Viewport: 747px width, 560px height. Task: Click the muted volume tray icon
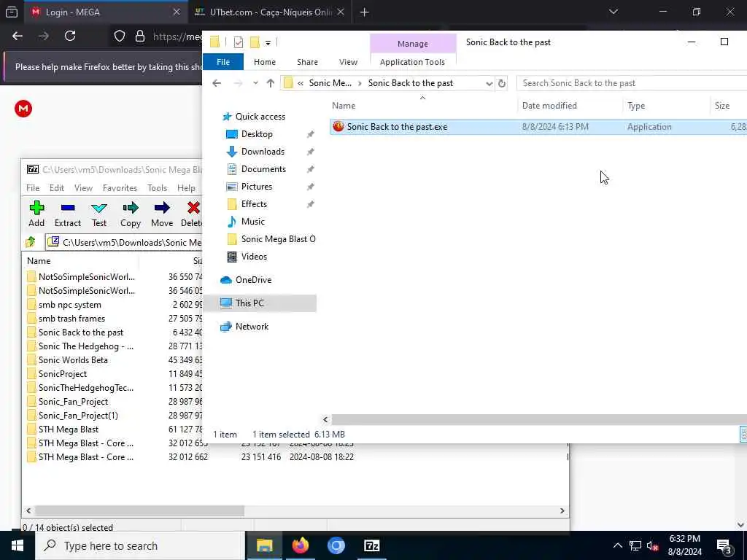coord(653,545)
